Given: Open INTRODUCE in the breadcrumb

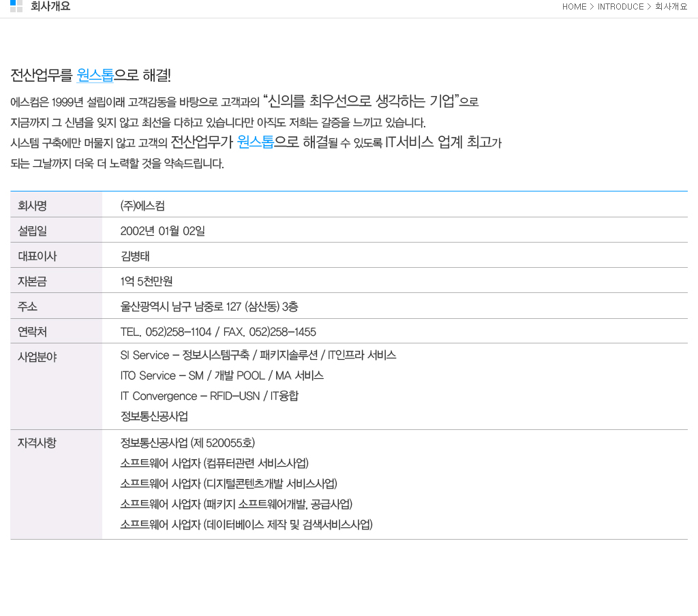Looking at the screenshot, I should coord(620,7).
